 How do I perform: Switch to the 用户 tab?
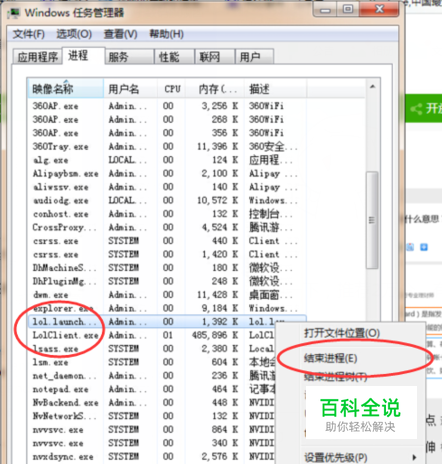[x=254, y=57]
